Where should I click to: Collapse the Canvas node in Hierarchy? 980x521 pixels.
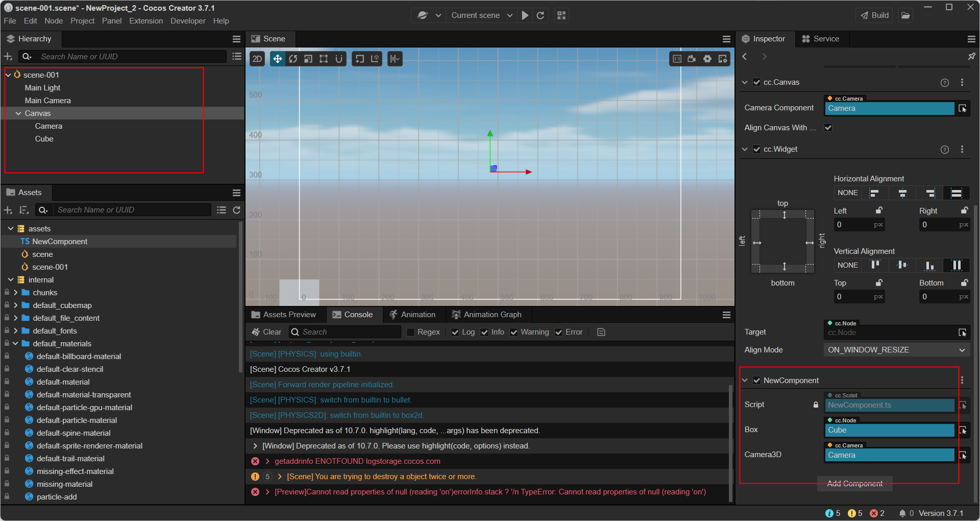[x=18, y=113]
